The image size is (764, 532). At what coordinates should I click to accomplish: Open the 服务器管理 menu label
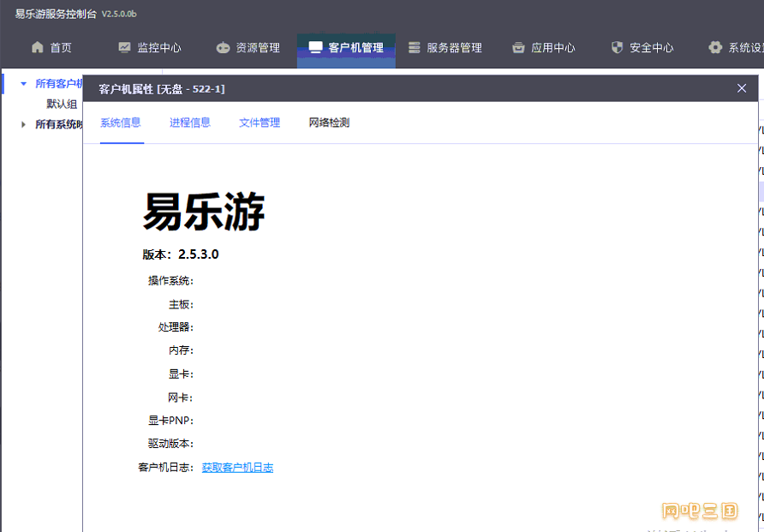tap(454, 48)
